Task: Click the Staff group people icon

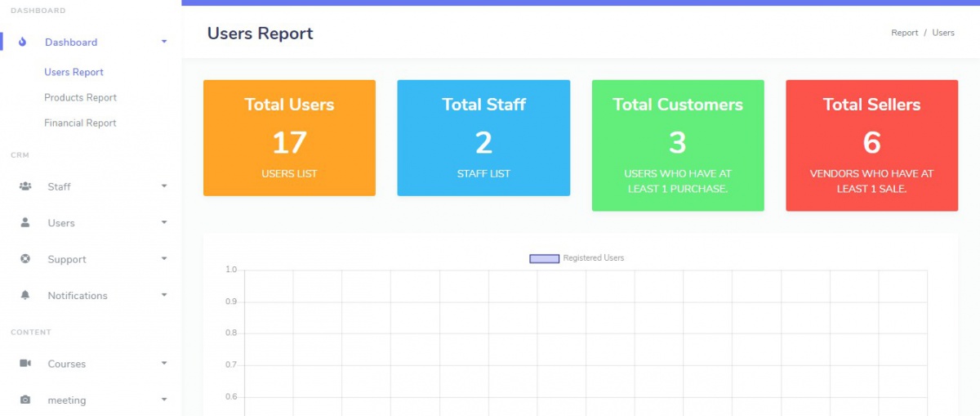Action: pos(25,186)
